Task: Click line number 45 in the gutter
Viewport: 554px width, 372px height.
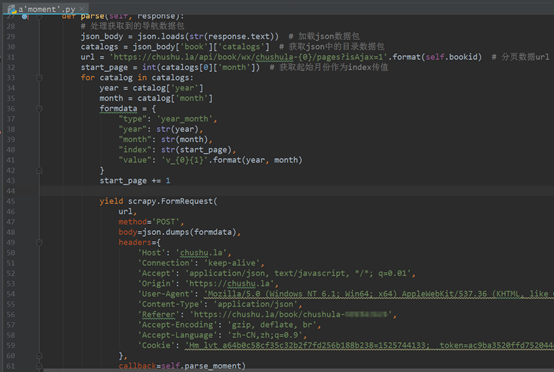Action: [11, 201]
